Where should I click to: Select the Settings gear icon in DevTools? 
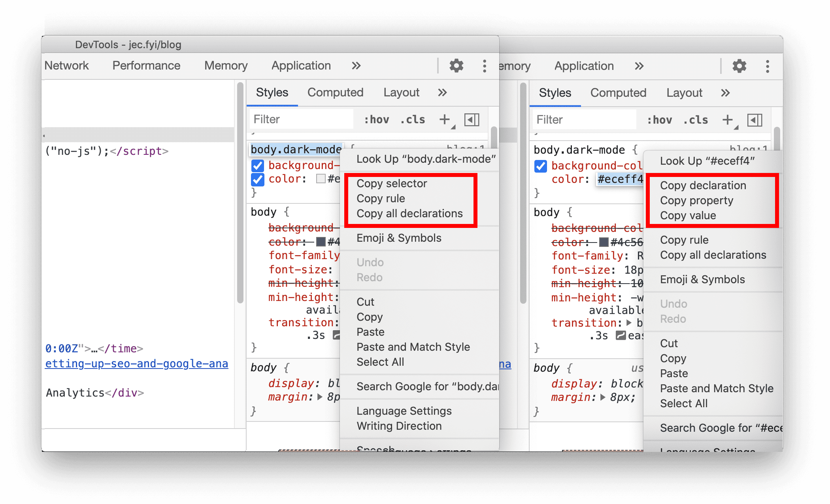456,66
